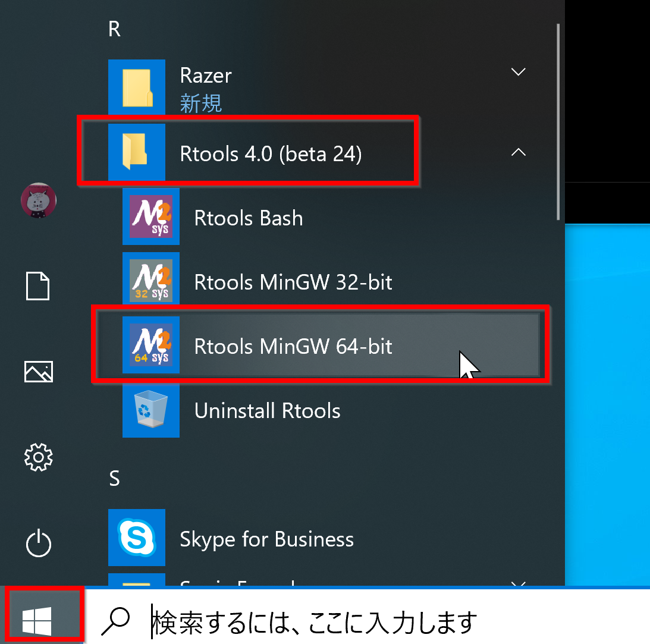
Task: Click the Rtools 4.0 (beta 24) folder icon
Action: coord(137,152)
